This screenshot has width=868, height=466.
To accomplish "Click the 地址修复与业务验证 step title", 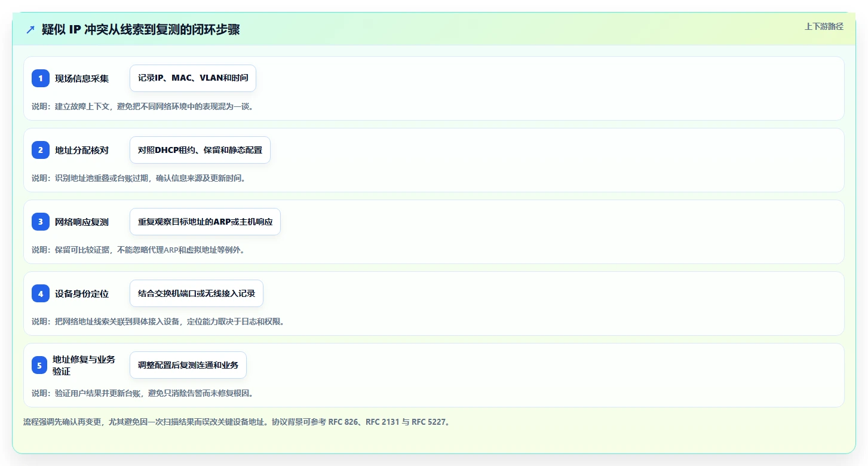I will click(84, 365).
